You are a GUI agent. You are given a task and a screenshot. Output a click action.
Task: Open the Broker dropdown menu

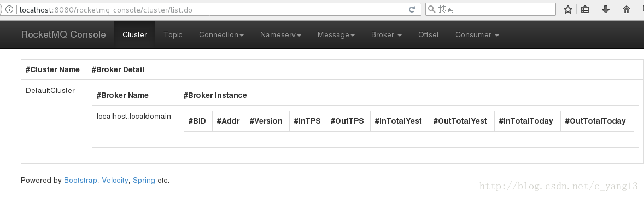pos(387,35)
